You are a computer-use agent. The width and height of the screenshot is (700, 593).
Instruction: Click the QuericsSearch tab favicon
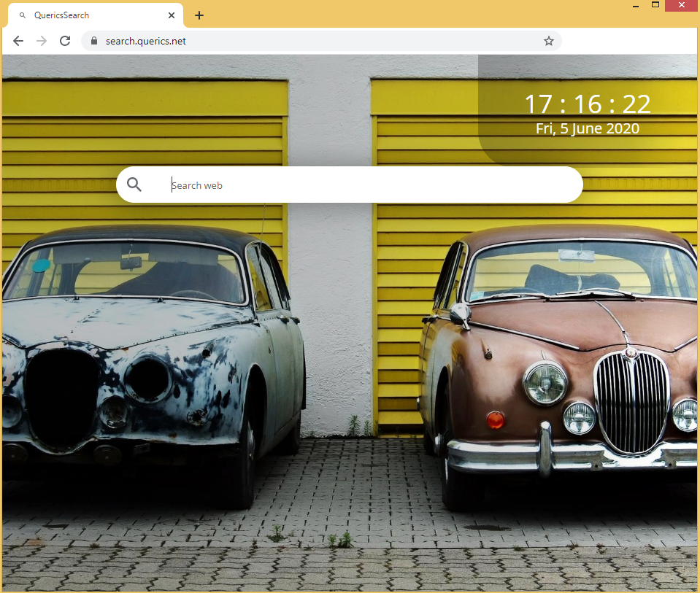(x=23, y=15)
